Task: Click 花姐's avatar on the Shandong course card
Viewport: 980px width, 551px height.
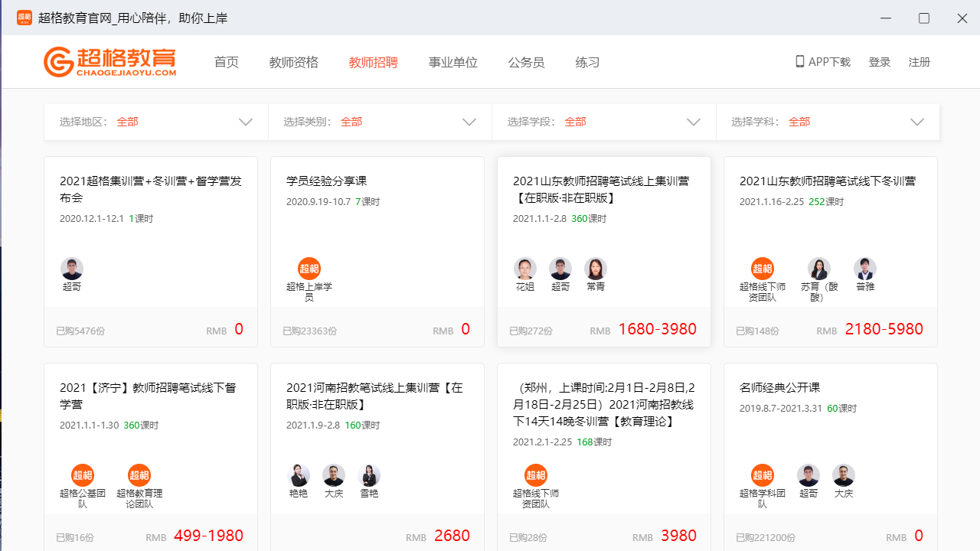Action: (x=525, y=269)
